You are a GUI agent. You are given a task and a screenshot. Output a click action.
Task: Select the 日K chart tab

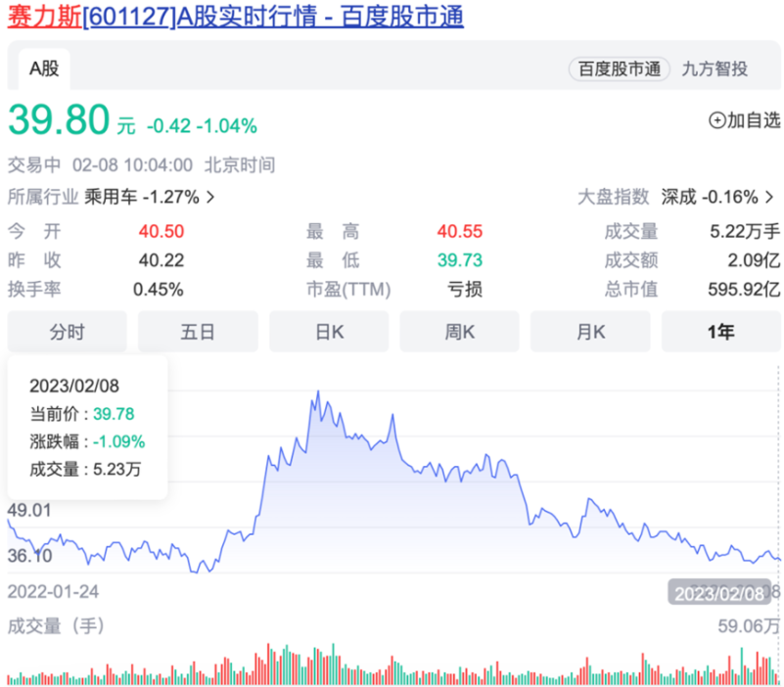(x=329, y=332)
